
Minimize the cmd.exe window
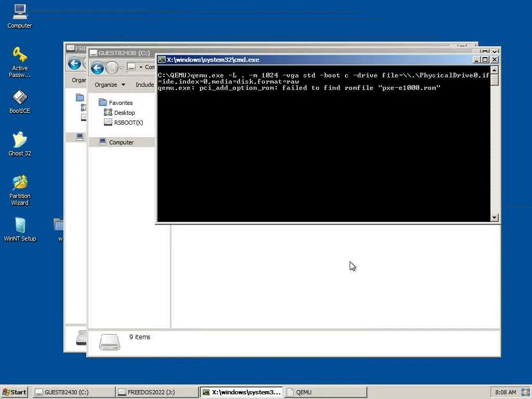[477, 60]
